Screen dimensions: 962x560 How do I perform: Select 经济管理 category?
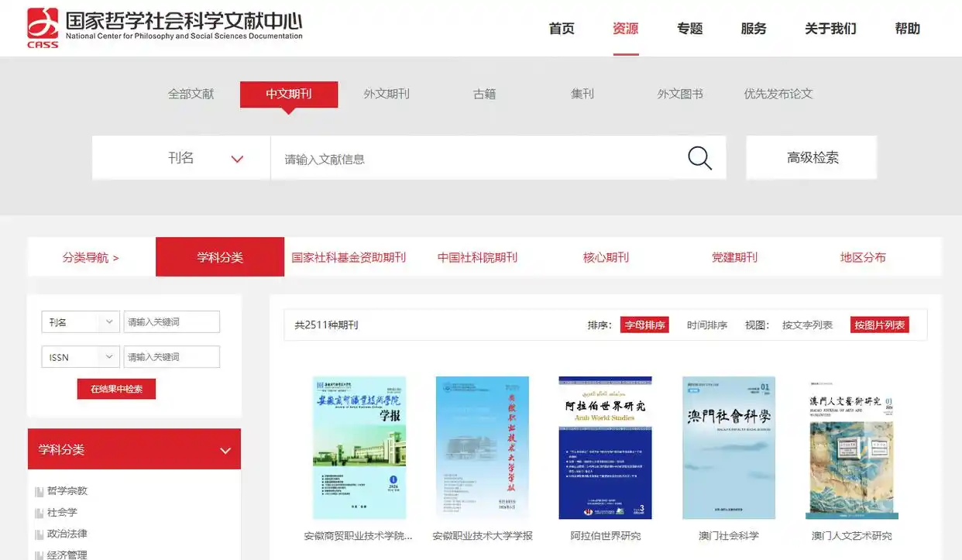[x=67, y=555]
